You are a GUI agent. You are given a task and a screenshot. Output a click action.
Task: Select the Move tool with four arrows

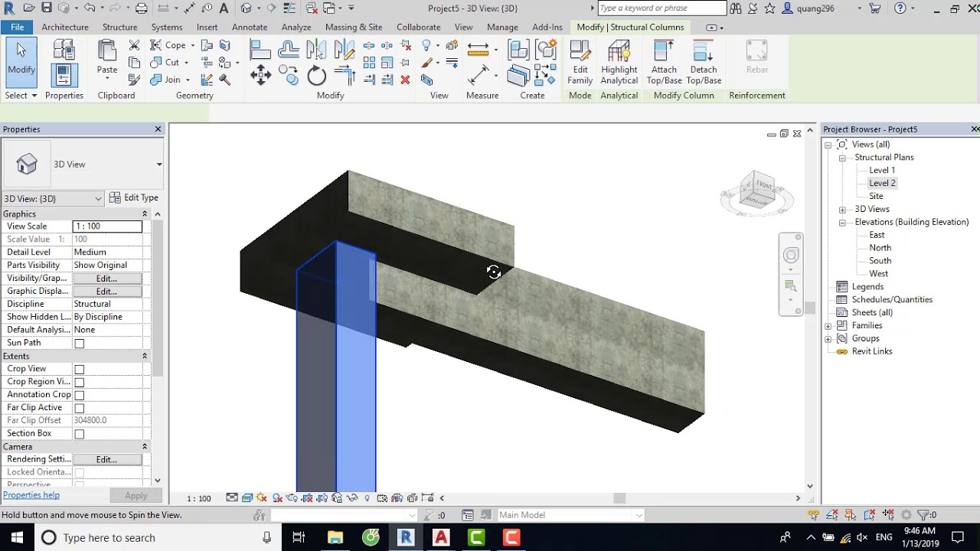coord(260,75)
